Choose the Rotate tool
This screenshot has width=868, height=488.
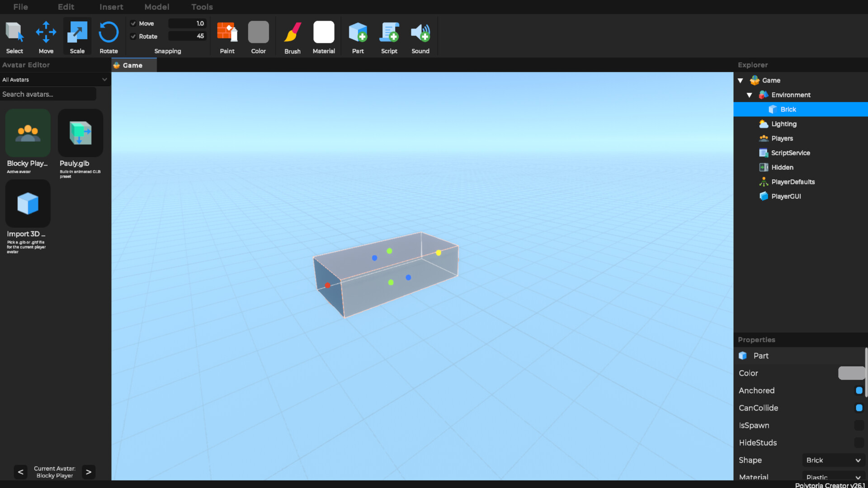click(x=108, y=33)
